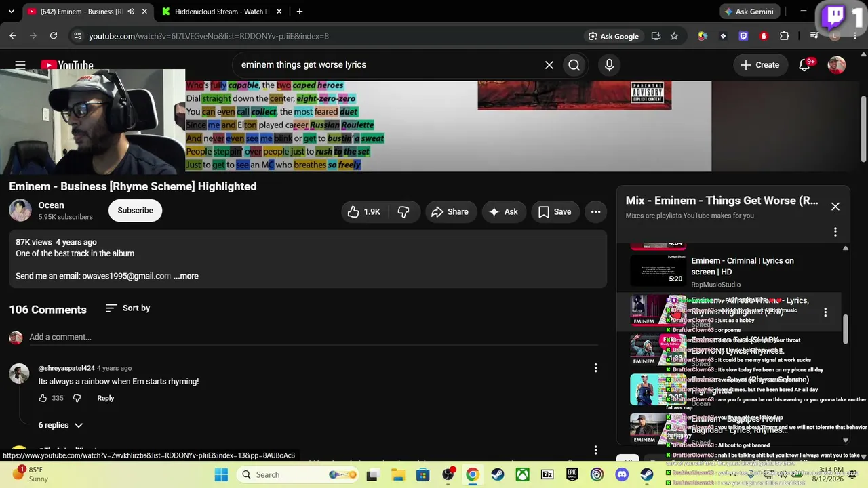
Task: Close the Mix playlist panel
Action: coord(835,207)
